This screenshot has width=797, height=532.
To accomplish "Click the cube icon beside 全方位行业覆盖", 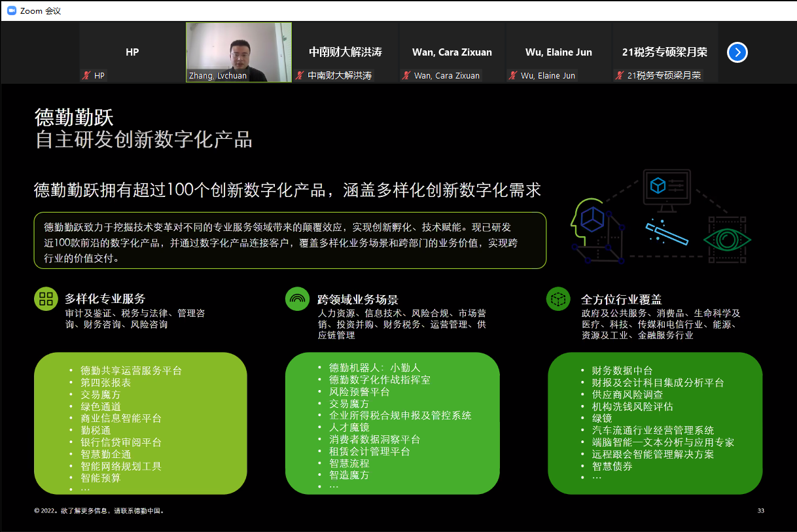I will tap(558, 299).
